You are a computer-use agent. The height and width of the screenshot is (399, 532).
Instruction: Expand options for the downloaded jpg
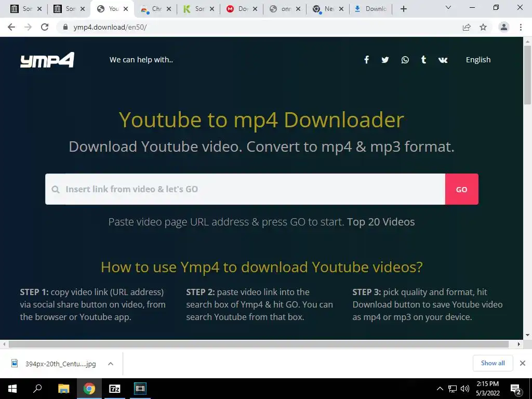(110, 364)
